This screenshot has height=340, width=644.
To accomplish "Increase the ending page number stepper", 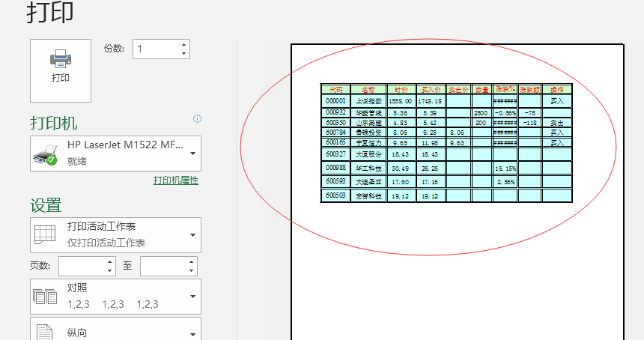I will 192,261.
